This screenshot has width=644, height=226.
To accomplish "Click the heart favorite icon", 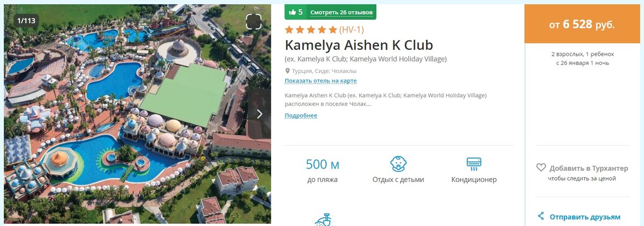I will coord(541,167).
